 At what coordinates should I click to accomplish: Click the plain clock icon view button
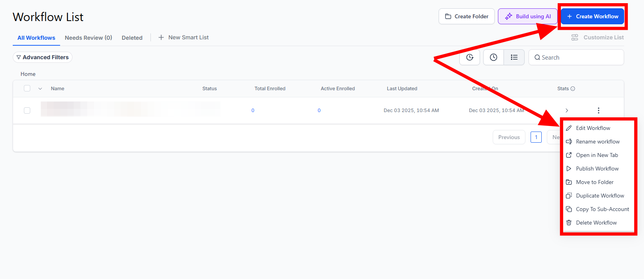494,57
